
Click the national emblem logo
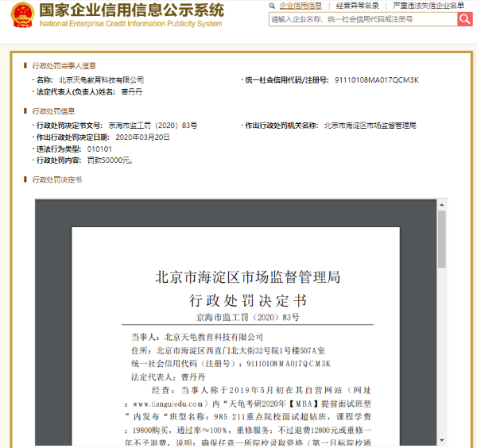(22, 15)
